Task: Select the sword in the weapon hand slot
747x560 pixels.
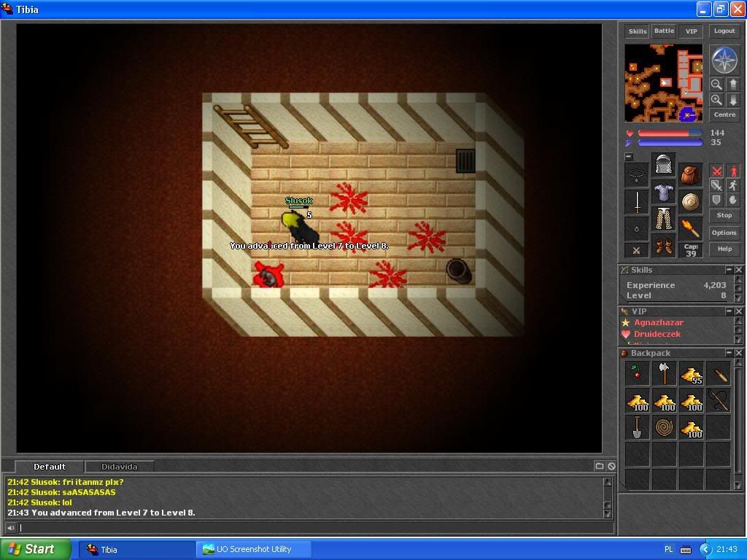Action: pyautogui.click(x=637, y=201)
